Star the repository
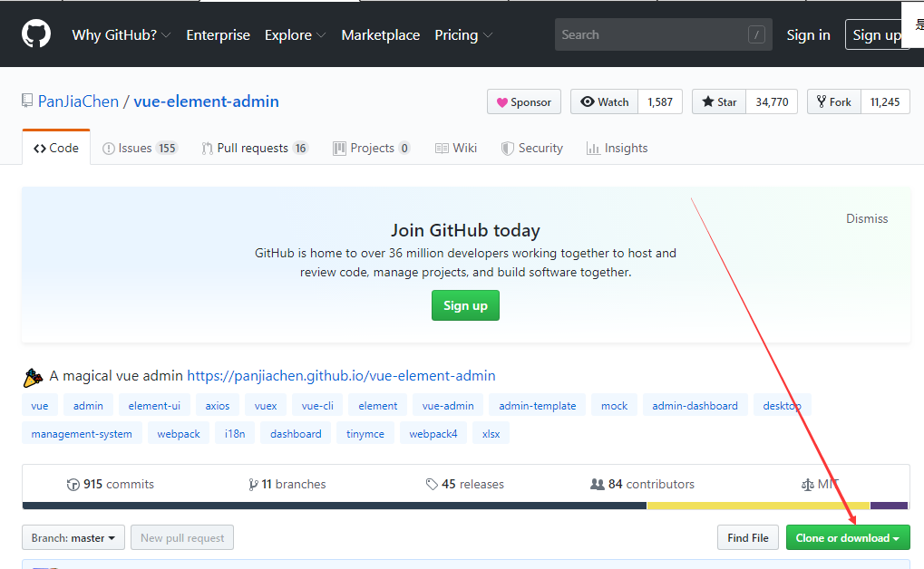 719,101
